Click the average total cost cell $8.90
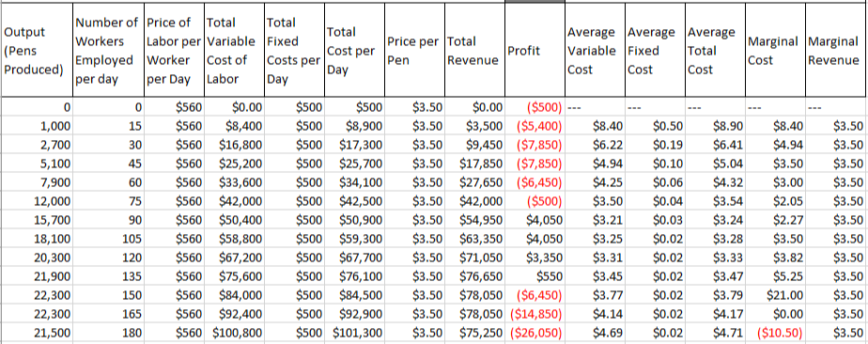This screenshot has width=868, height=344. pos(715,126)
